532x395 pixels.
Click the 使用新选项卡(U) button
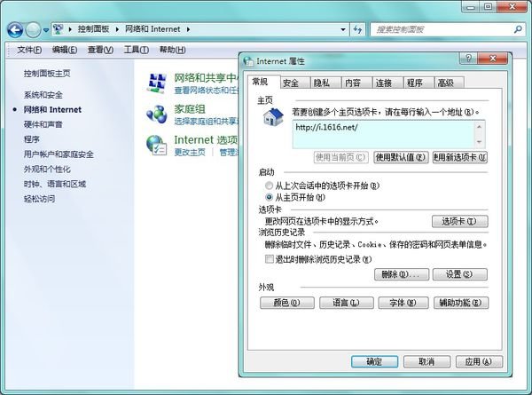coord(460,157)
